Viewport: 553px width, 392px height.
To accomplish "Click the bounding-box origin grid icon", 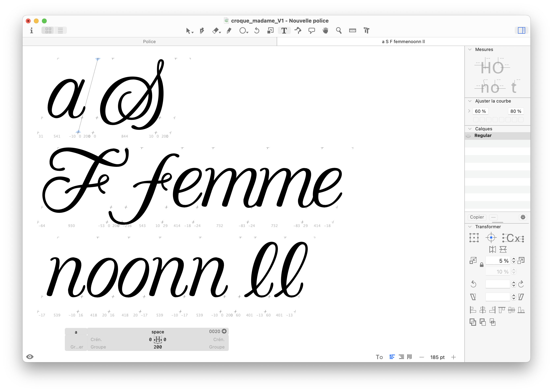I will (x=474, y=238).
